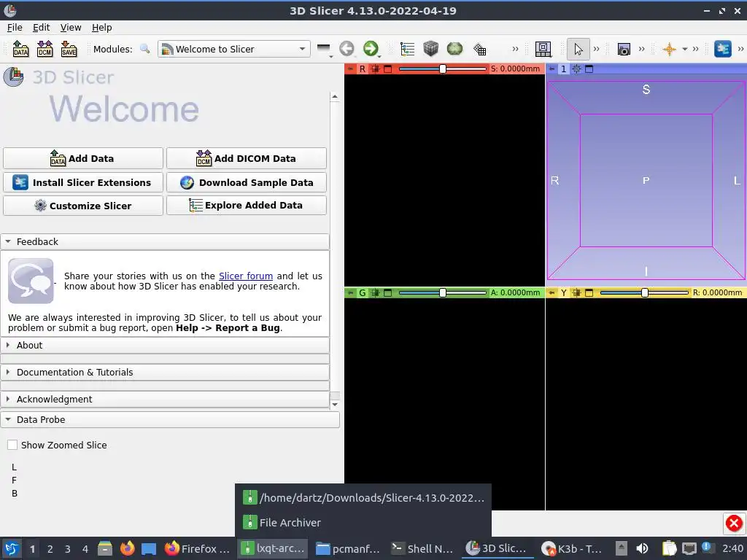Maximize the 3D view layout icon
747x560 pixels.
[589, 69]
